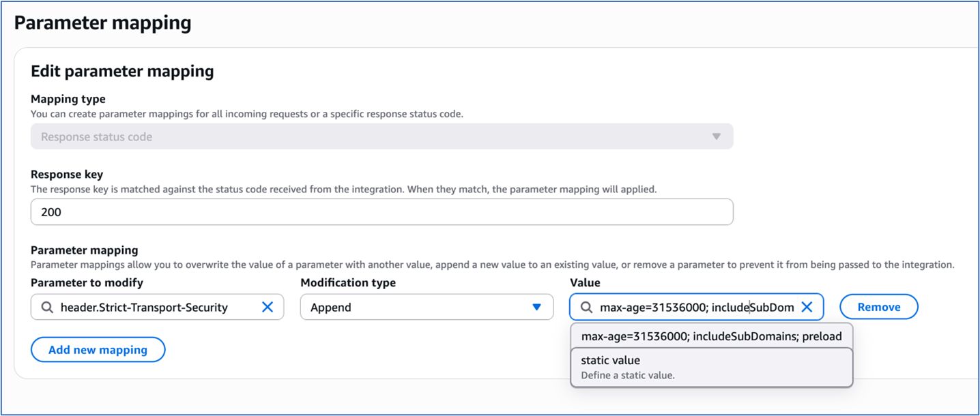Viewport: 980px width, 416px height.
Task: Click inside the Response key field showing 200
Action: point(381,211)
